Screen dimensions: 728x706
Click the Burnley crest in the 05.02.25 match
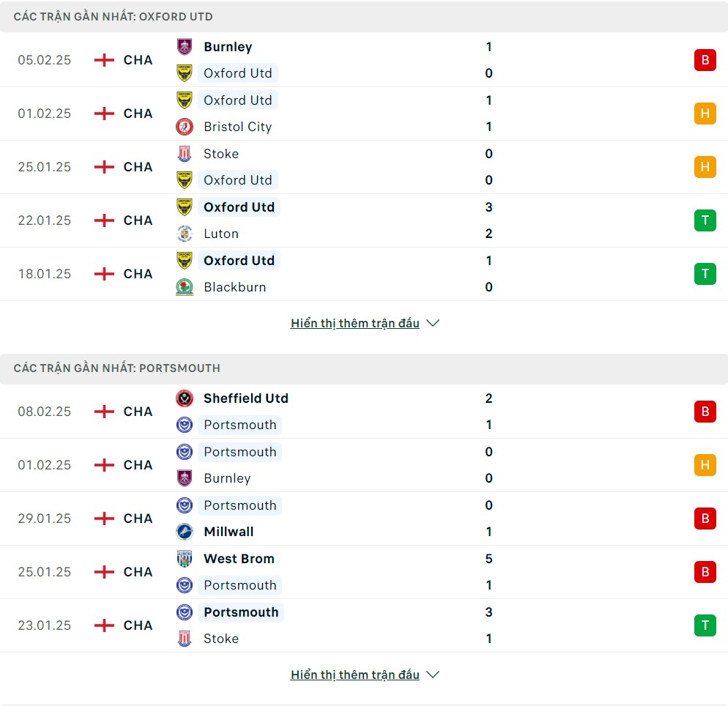pos(185,46)
